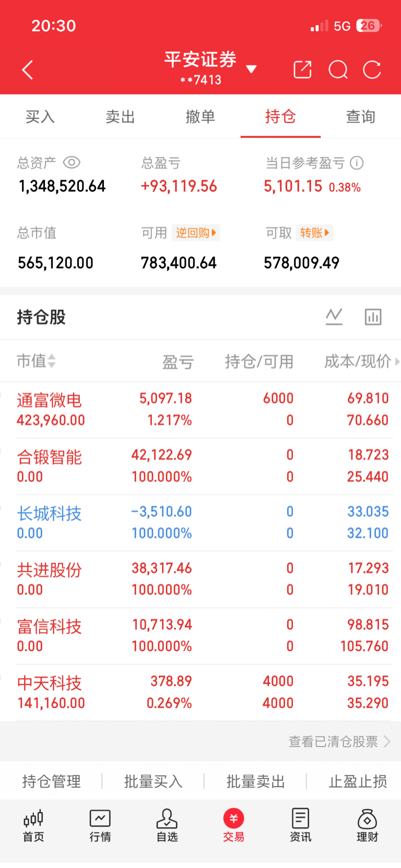Image resolution: width=401 pixels, height=868 pixels.
Task: Select the 持仓 tab
Action: click(280, 116)
